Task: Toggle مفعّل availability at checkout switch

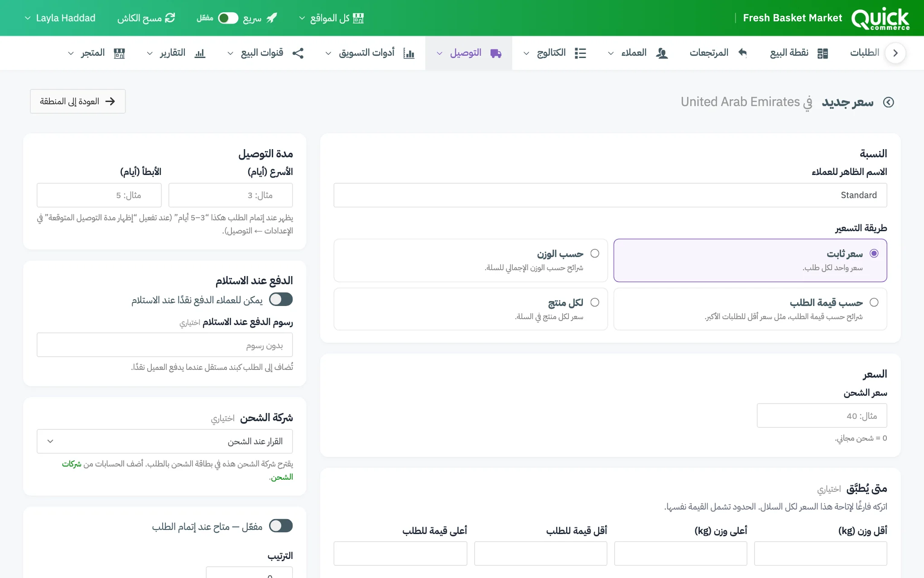Action: pos(281,526)
